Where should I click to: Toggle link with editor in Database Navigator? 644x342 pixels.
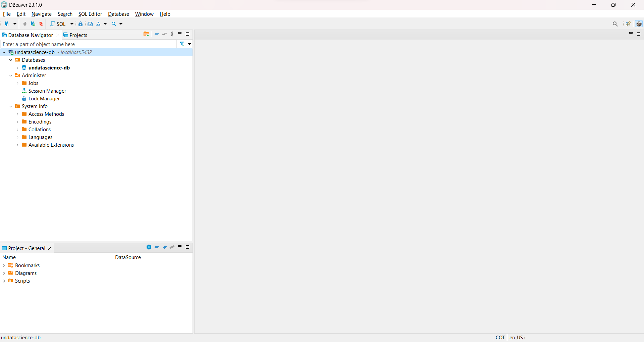point(164,34)
